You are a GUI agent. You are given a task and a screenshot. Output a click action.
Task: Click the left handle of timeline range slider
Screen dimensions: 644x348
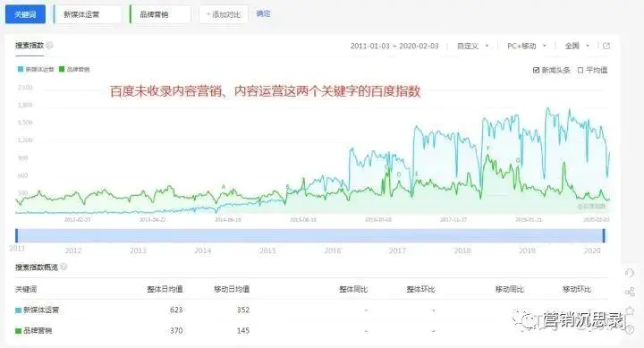16,235
